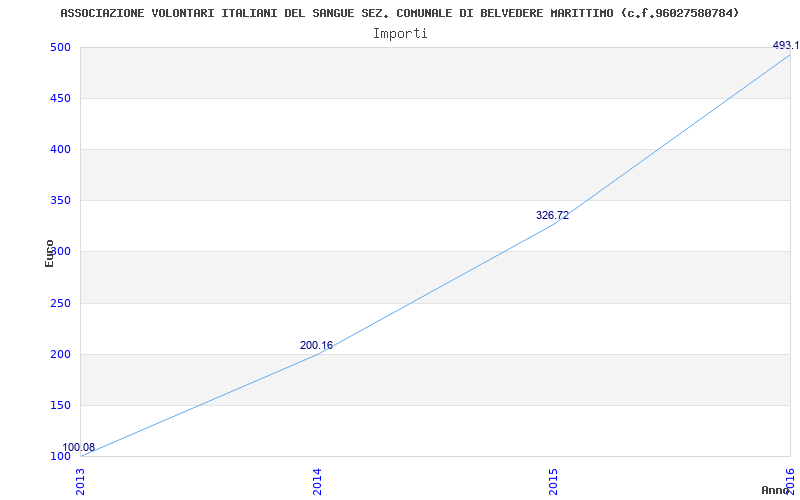Click the 'Importi' subtitle
800x500 pixels.
point(400,34)
